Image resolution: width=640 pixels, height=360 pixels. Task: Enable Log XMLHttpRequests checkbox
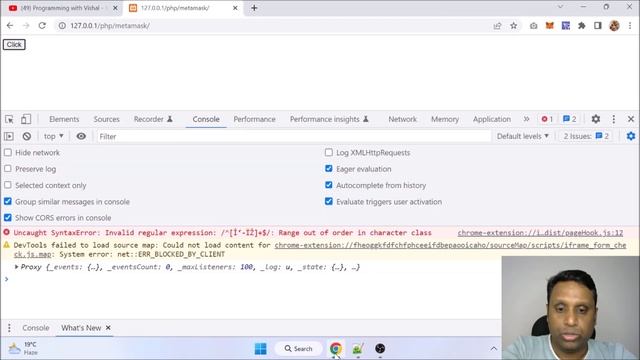pyautogui.click(x=329, y=152)
